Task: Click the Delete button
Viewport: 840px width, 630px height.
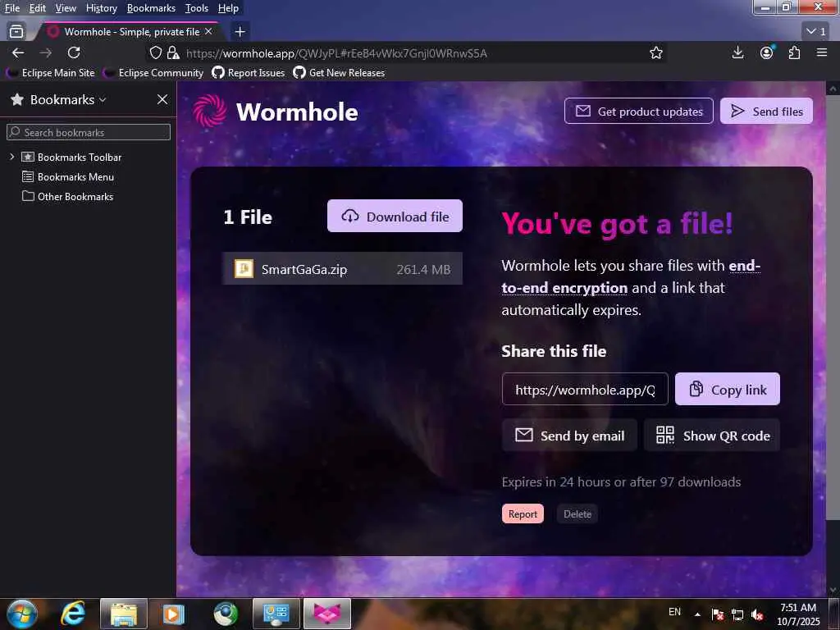Action: pyautogui.click(x=577, y=514)
